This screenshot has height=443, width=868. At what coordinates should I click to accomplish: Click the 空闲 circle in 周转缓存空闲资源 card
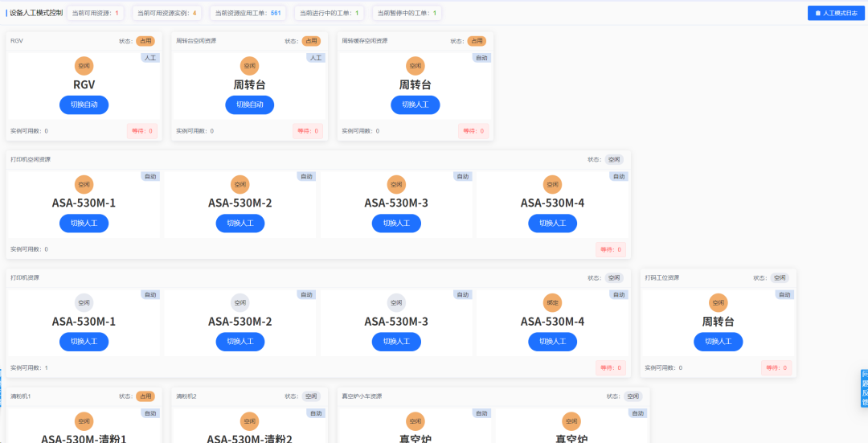point(416,66)
